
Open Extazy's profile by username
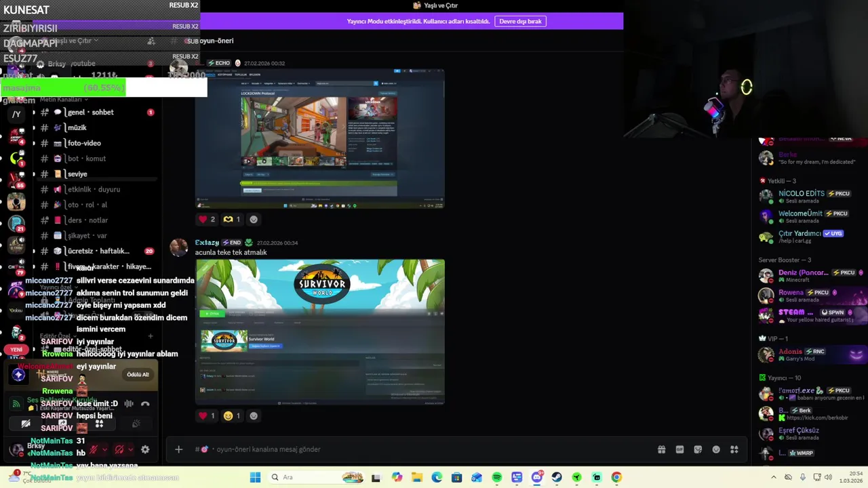pos(207,243)
